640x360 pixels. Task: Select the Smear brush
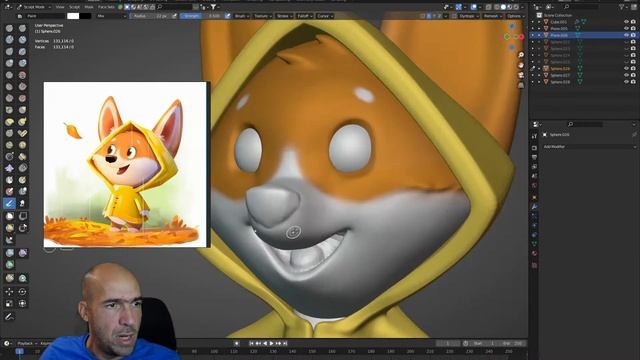[22, 203]
